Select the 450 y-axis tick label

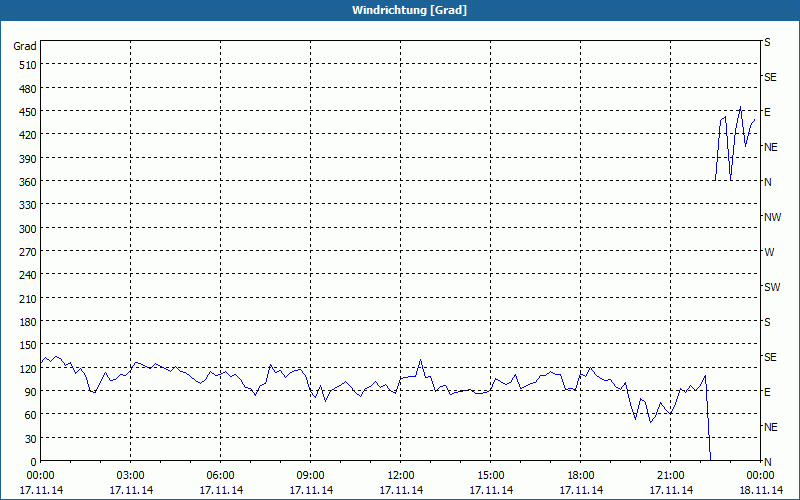(25, 112)
